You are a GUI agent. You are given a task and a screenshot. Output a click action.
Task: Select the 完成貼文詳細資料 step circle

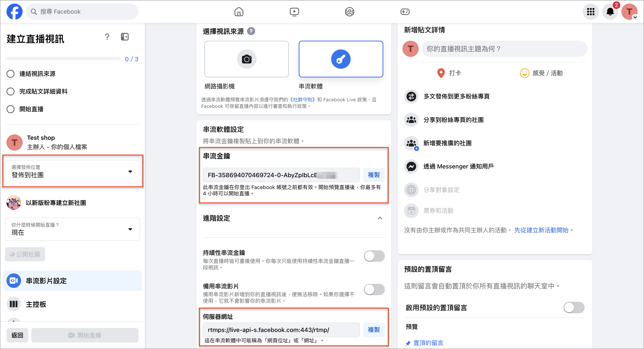(x=11, y=92)
